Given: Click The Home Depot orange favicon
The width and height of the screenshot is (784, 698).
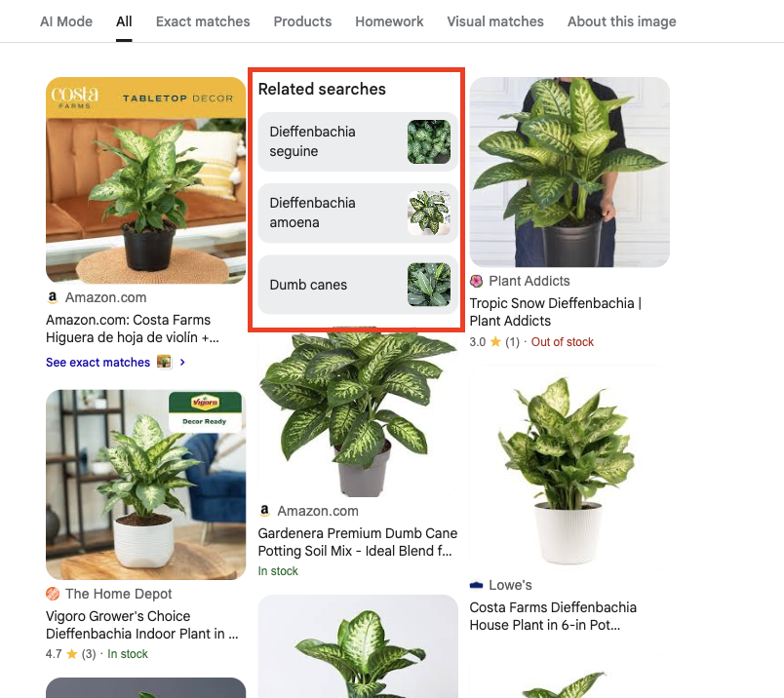Looking at the screenshot, I should click(53, 594).
